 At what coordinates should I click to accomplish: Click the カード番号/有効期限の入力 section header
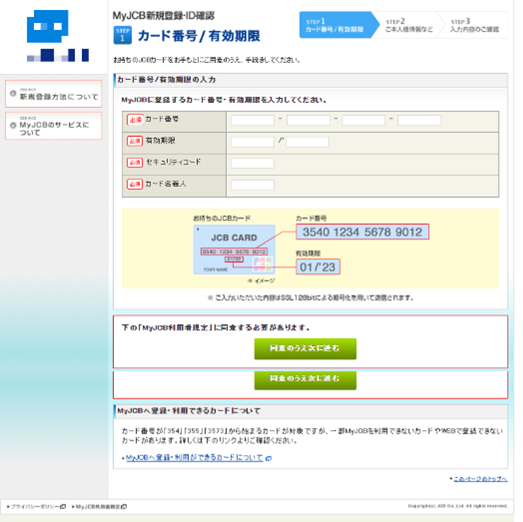[x=311, y=80]
